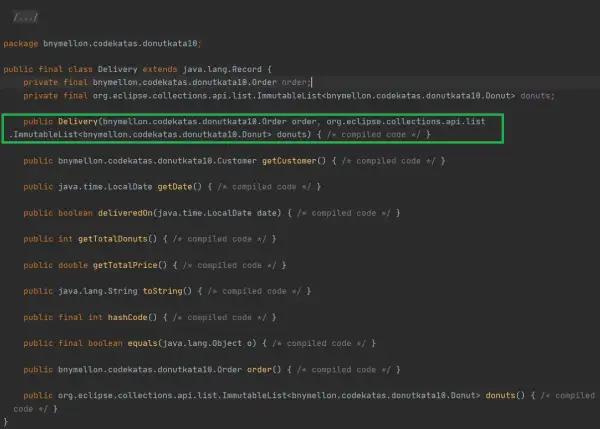Click the 'toString' method name
This screenshot has height=429, width=600.
pos(162,291)
